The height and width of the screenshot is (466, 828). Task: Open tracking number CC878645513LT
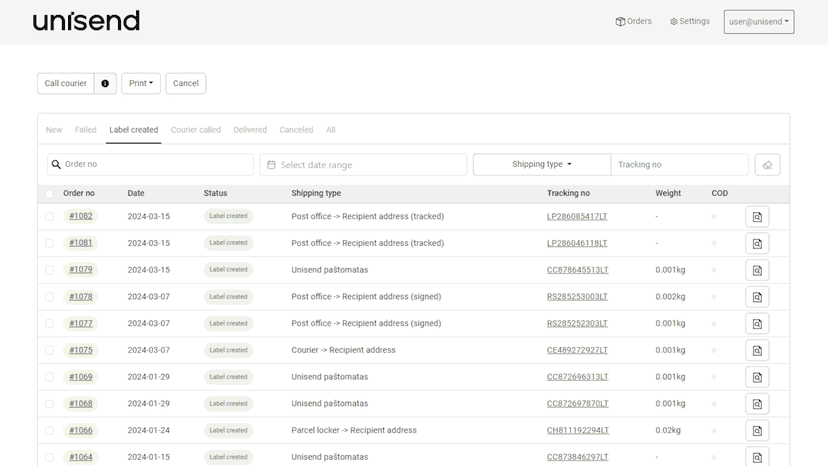578,270
